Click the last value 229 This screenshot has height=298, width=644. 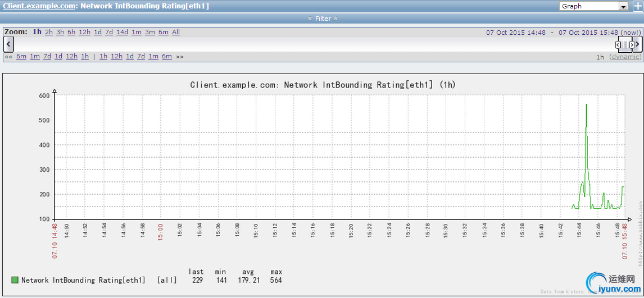pyautogui.click(x=198, y=281)
